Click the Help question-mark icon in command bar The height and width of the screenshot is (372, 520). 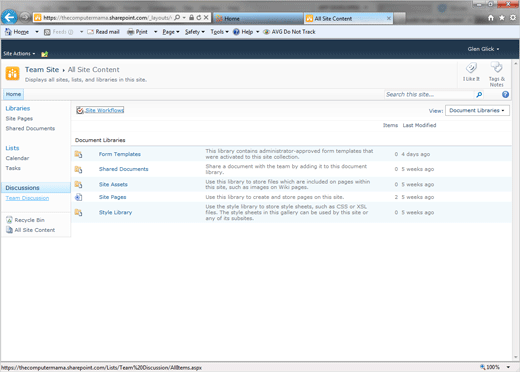click(x=236, y=32)
